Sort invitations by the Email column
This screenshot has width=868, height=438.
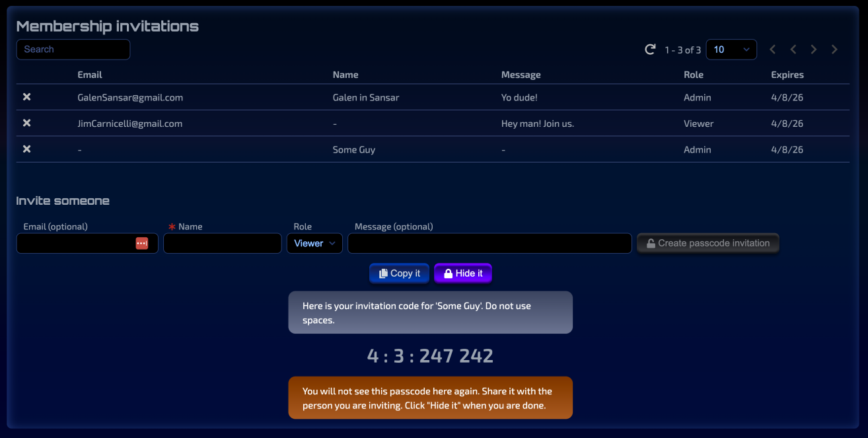(x=90, y=74)
